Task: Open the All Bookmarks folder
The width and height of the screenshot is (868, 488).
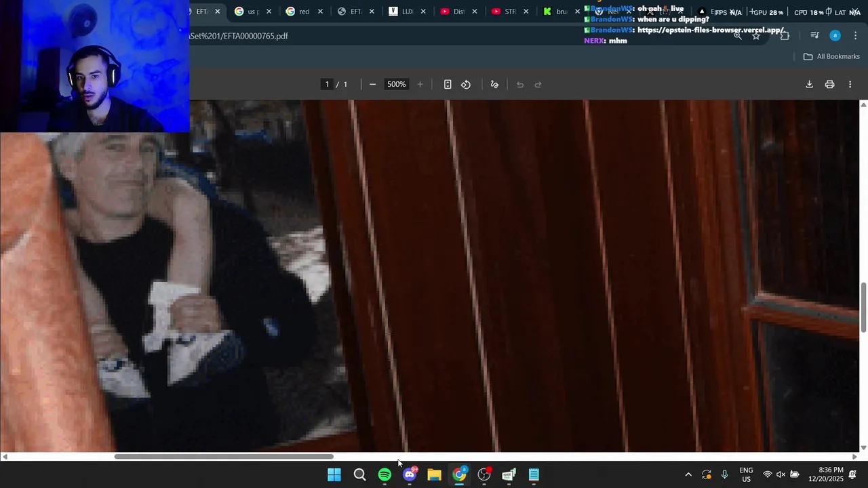Action: click(x=831, y=56)
